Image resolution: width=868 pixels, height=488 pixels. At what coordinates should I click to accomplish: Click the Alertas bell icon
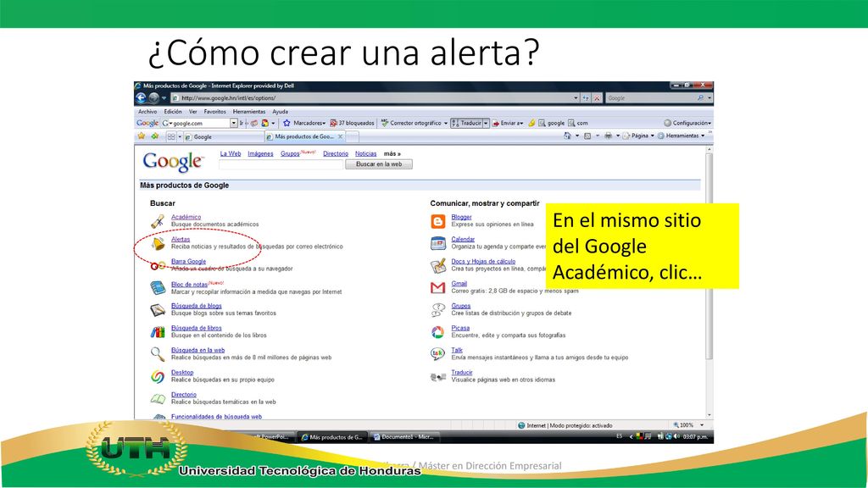(x=159, y=243)
